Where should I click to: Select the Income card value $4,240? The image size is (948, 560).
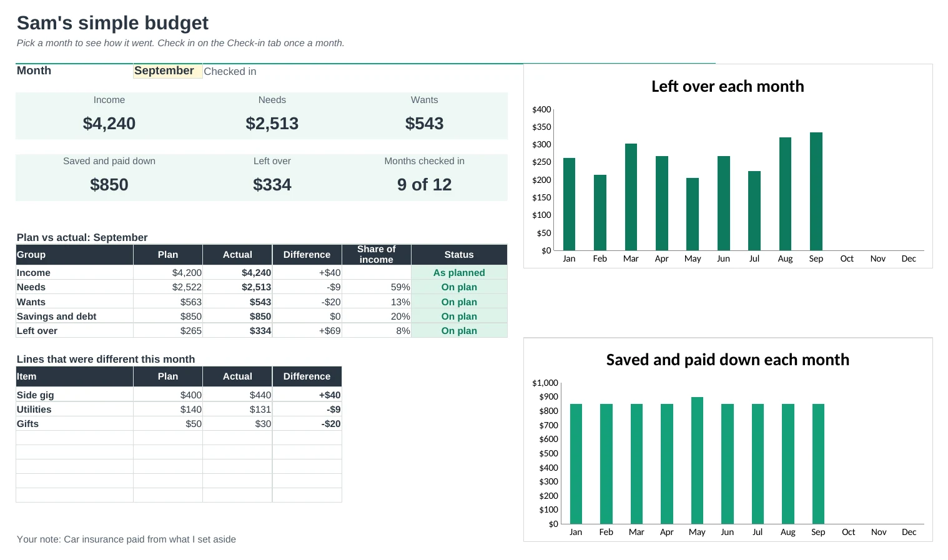coord(109,124)
